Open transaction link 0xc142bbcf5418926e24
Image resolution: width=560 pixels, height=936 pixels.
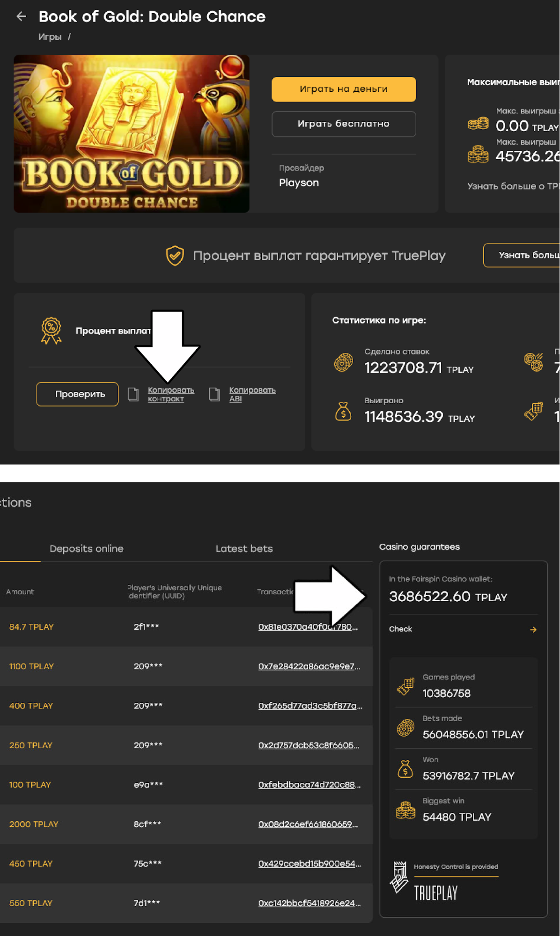tap(309, 903)
